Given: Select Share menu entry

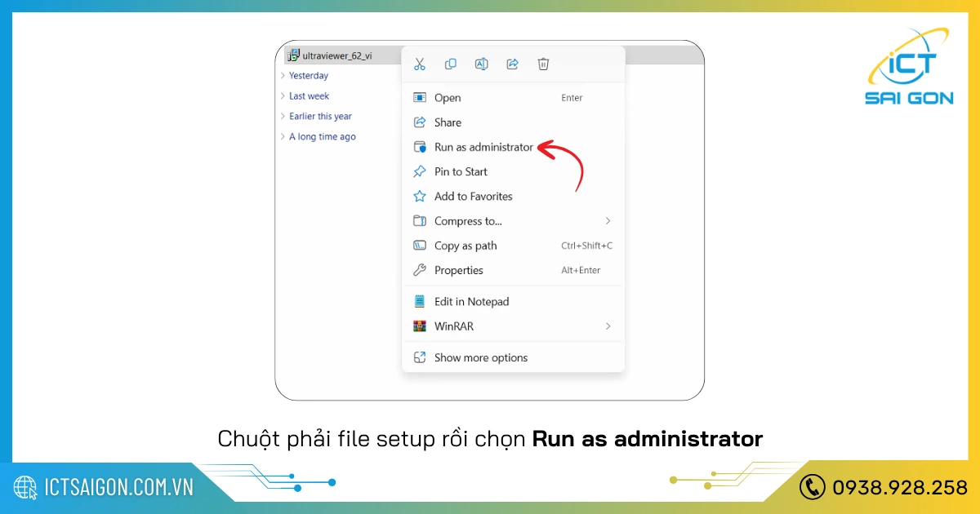Looking at the screenshot, I should 513,122.
